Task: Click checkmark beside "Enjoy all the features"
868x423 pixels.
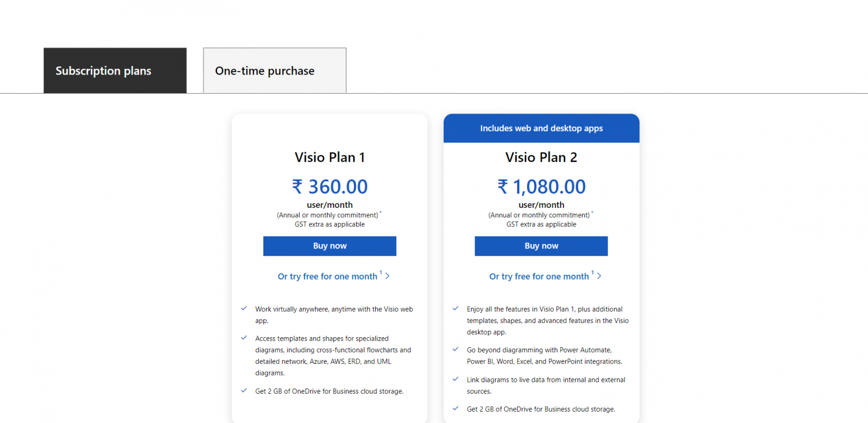Action: pyautogui.click(x=455, y=308)
